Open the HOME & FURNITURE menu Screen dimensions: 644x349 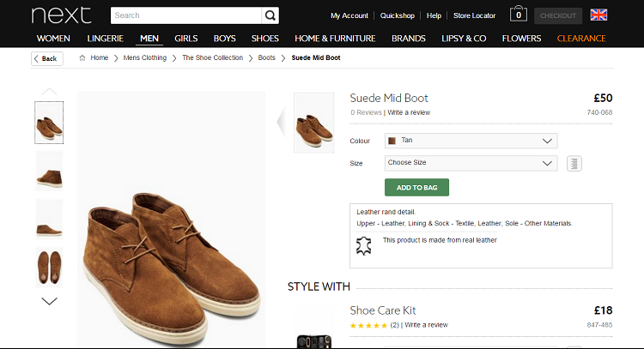(335, 39)
